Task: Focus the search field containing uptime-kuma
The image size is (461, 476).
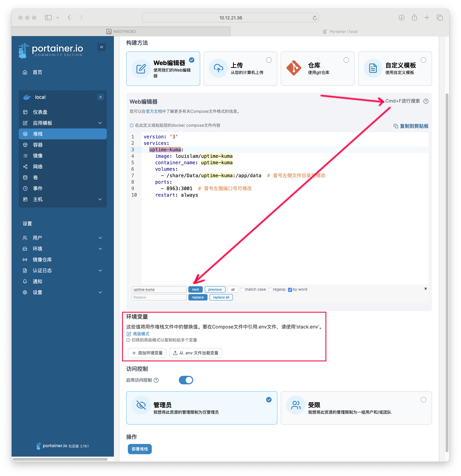Action: point(159,289)
